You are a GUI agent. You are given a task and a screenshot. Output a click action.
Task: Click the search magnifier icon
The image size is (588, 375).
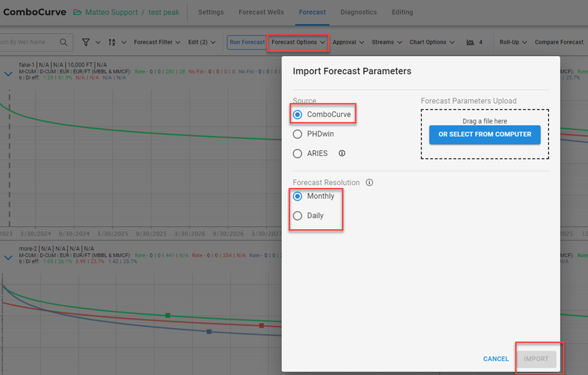coord(63,42)
